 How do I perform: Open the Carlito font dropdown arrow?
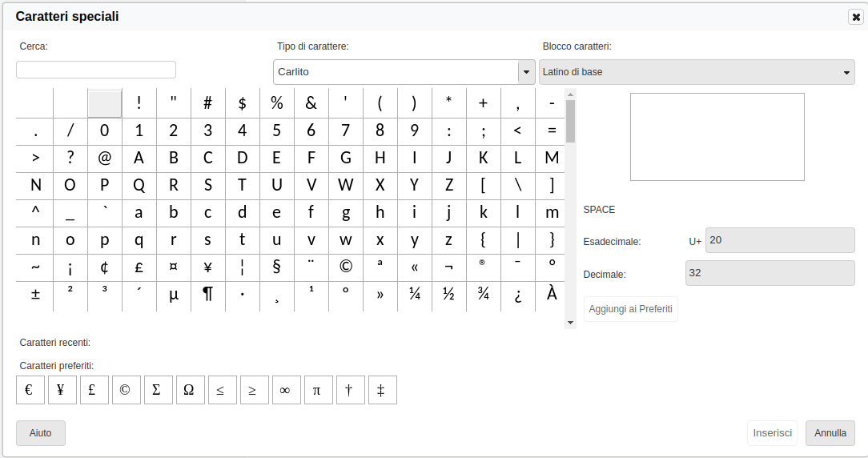point(526,72)
